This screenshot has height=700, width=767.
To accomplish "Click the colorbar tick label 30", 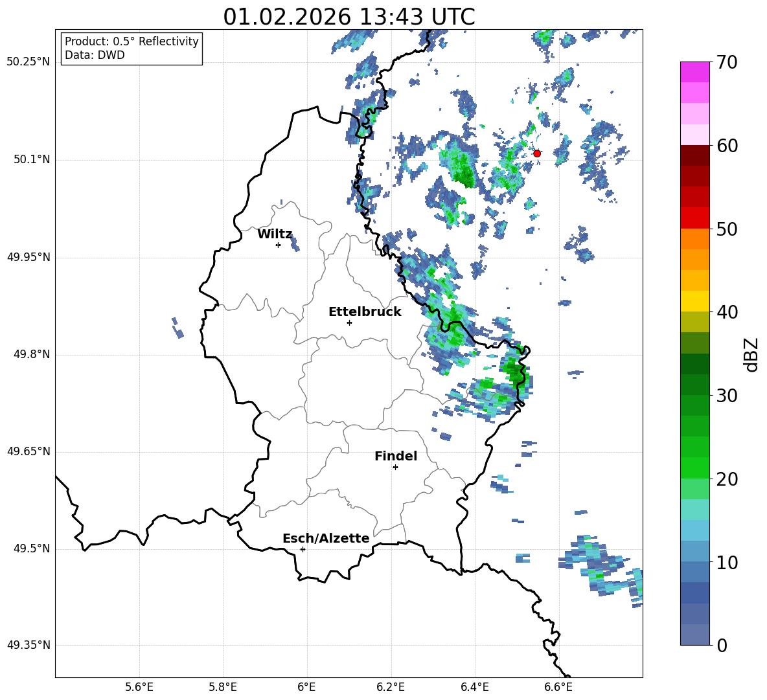I will pos(727,396).
